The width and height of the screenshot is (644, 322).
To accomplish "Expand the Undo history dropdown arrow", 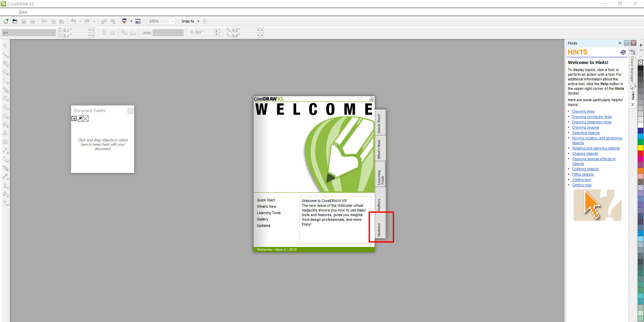I will [x=80, y=21].
